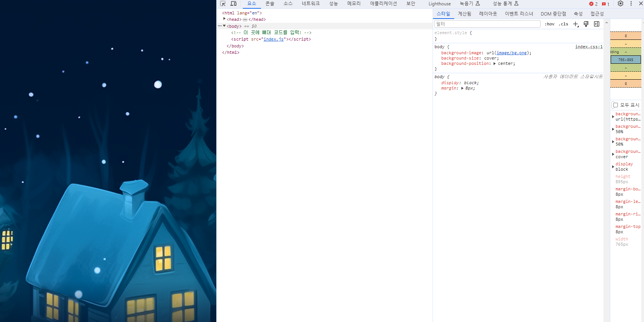Image resolution: width=644 pixels, height=322 pixels.
Task: Open the index.css:1 source link
Action: 589,47
